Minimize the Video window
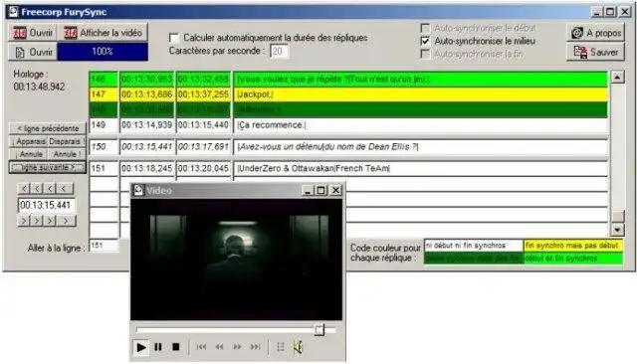The image size is (637, 364). (x=308, y=190)
